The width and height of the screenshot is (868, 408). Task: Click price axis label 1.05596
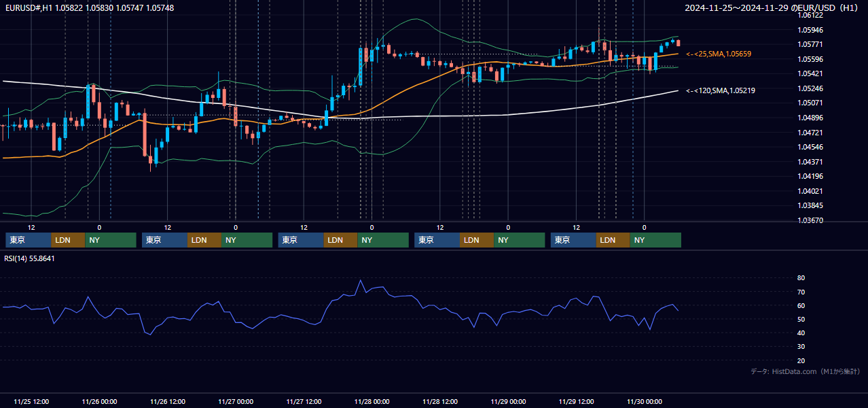tap(811, 59)
